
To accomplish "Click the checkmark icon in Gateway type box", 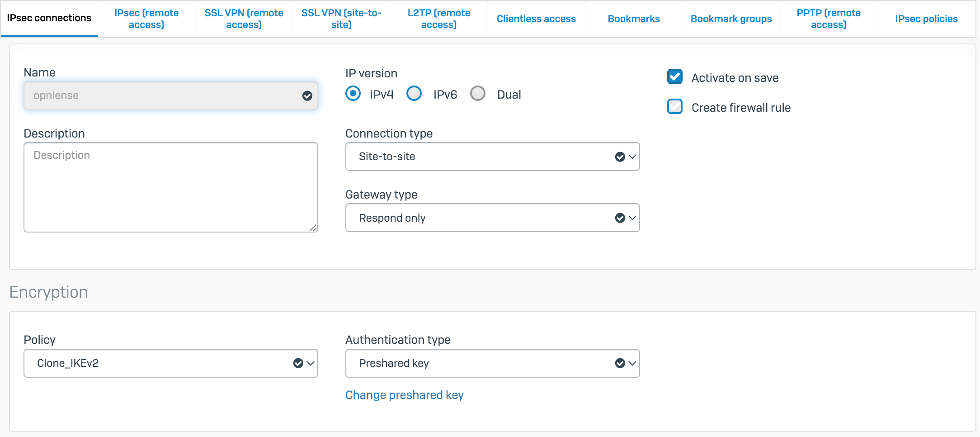I will pos(620,218).
